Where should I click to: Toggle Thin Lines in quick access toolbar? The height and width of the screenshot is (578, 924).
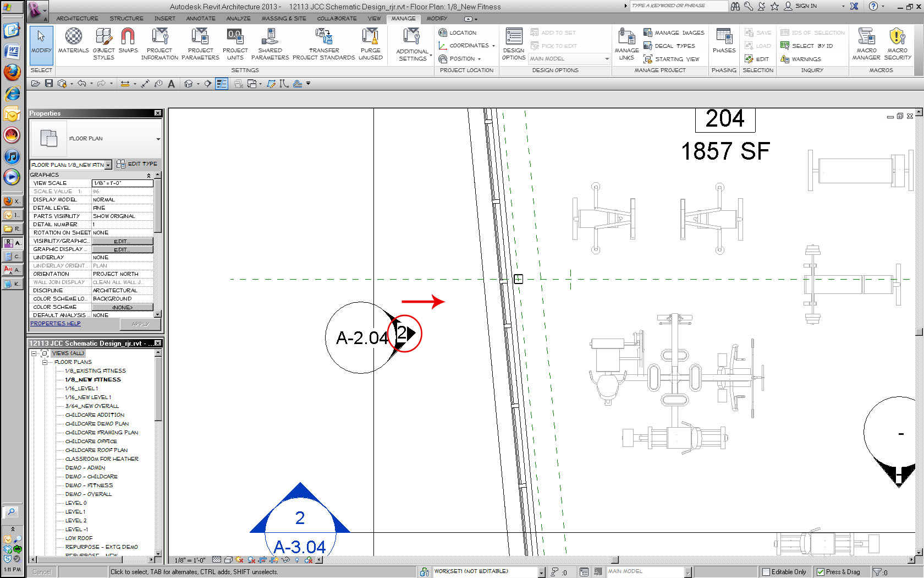[222, 84]
